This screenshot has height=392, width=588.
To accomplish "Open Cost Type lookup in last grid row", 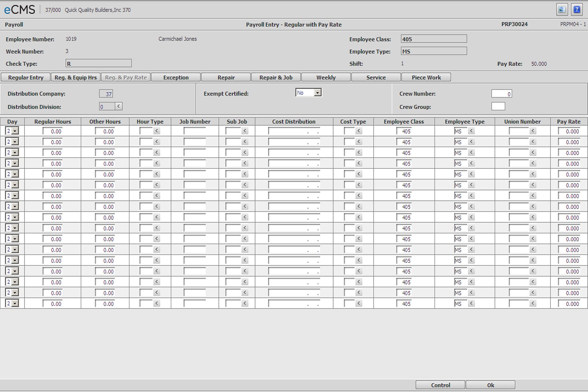I will click(359, 303).
